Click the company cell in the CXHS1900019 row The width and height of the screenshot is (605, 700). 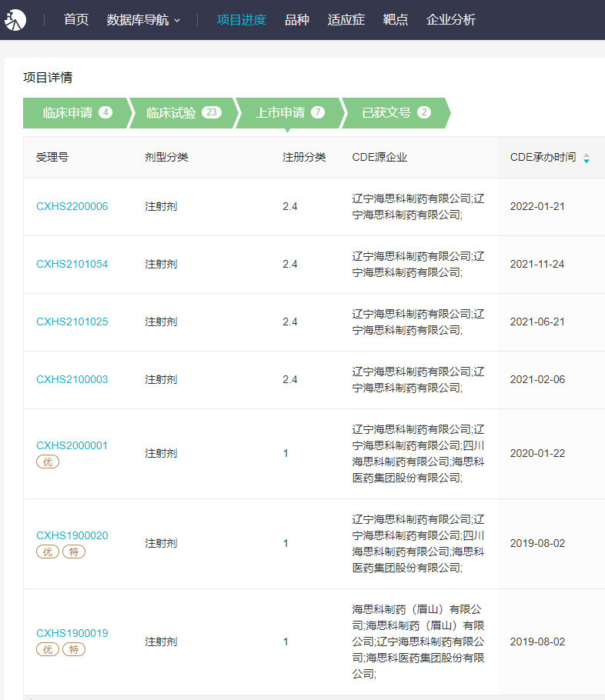(418, 642)
